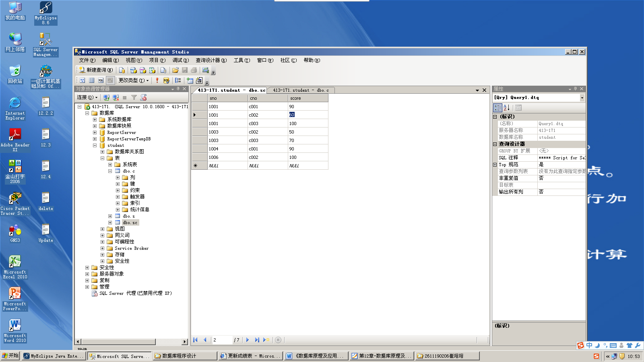Click the 新建查询 button
The width and height of the screenshot is (644, 362).
96,70
